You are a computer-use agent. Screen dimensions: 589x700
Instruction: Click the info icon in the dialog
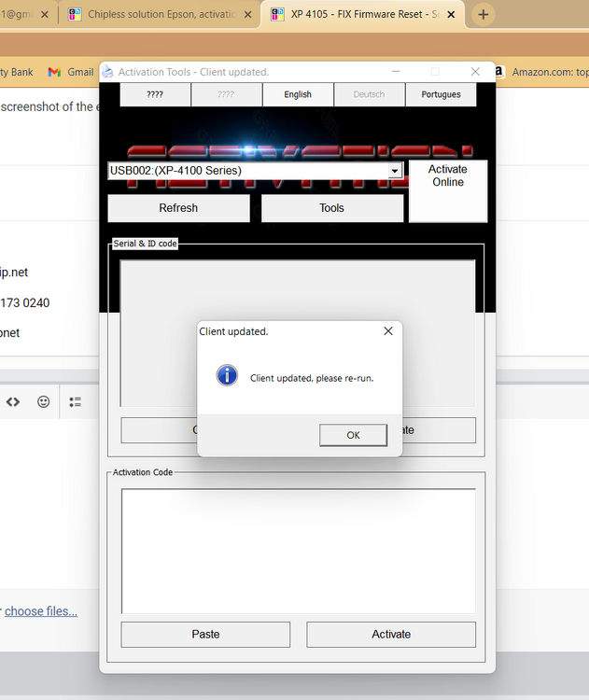pos(227,375)
